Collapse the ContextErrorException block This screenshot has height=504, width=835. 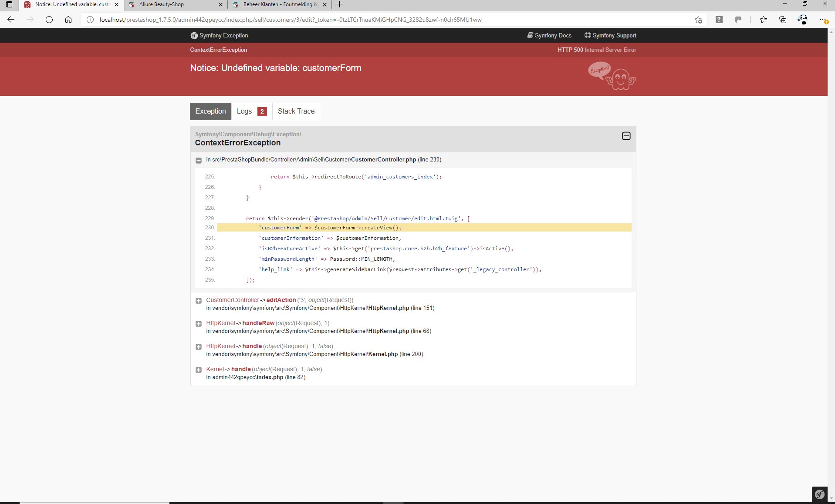626,136
